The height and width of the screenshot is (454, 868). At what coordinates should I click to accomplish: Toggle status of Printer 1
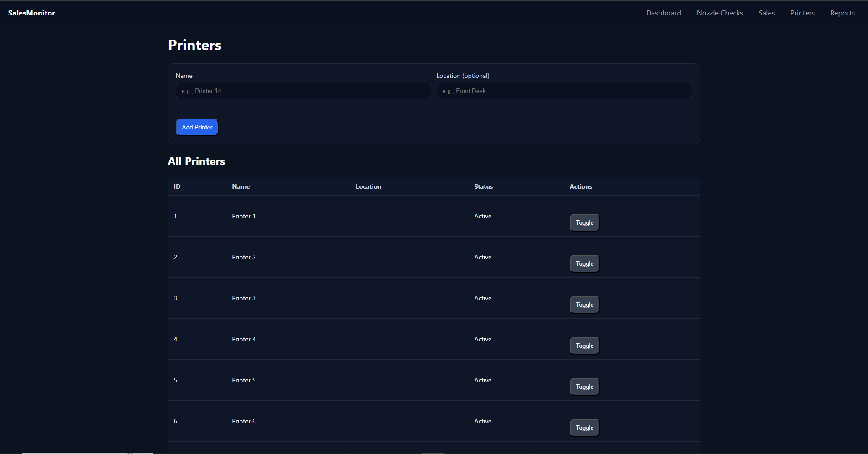584,223
